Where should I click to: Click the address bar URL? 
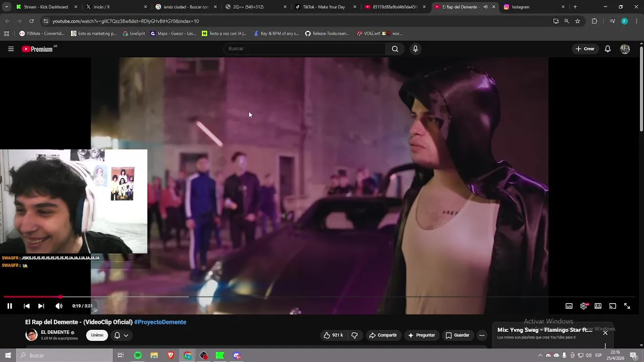pos(126,21)
